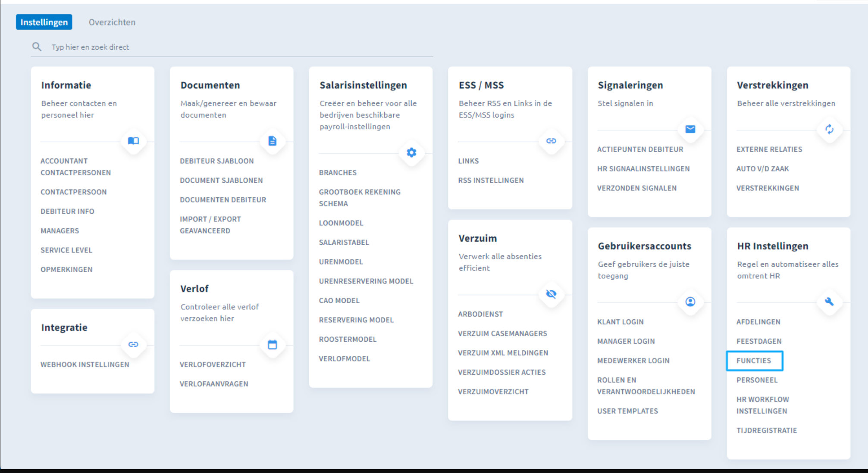Switch to the Instellingen tab
The image size is (868, 473).
44,22
